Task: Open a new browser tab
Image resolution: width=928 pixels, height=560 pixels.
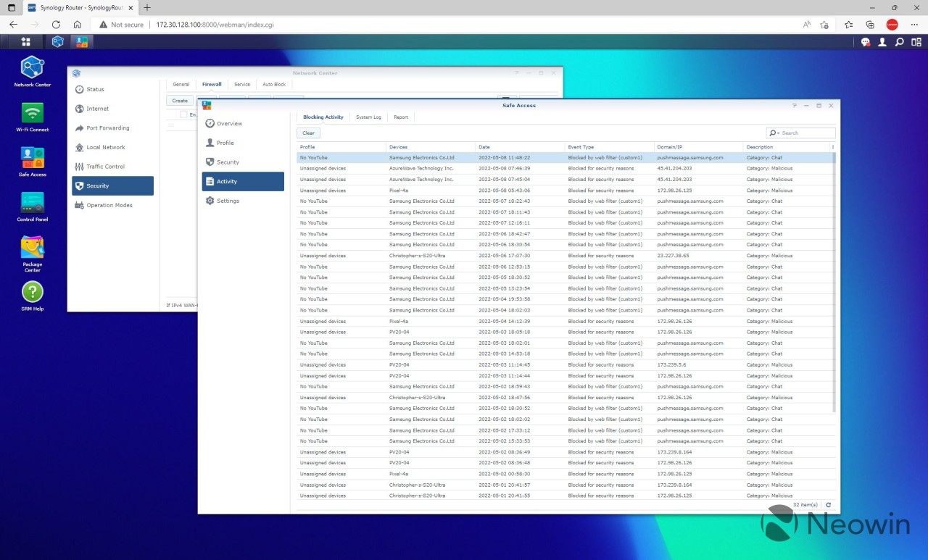Action: tap(147, 7)
